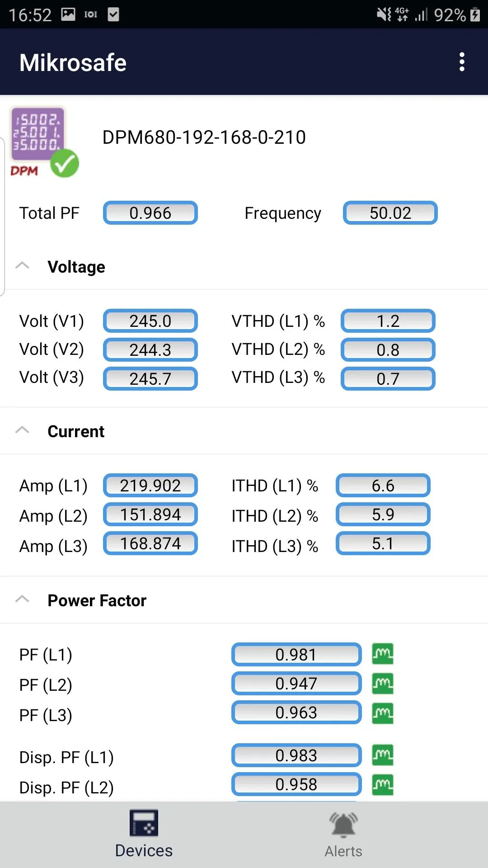Collapse the Current section
The width and height of the screenshot is (488, 868).
pos(22,430)
